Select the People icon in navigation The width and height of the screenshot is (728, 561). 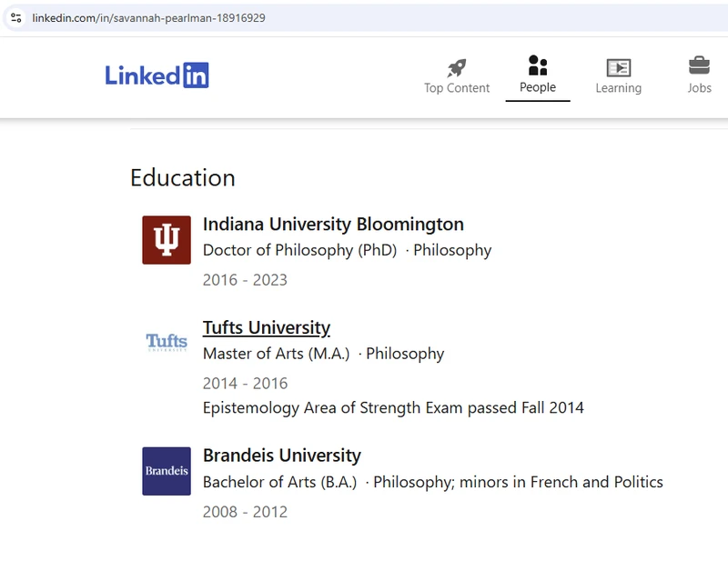tap(538, 65)
